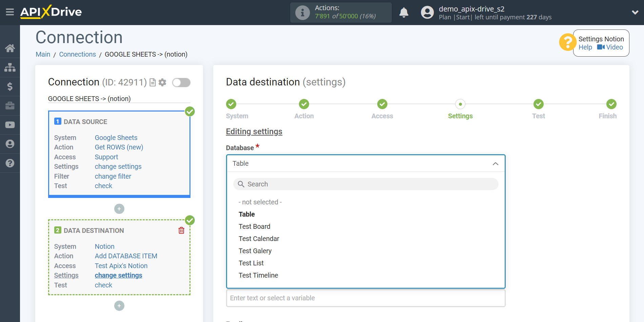The height and width of the screenshot is (322, 644).
Task: Open the briefcase sidebar icon
Action: pyautogui.click(x=10, y=106)
